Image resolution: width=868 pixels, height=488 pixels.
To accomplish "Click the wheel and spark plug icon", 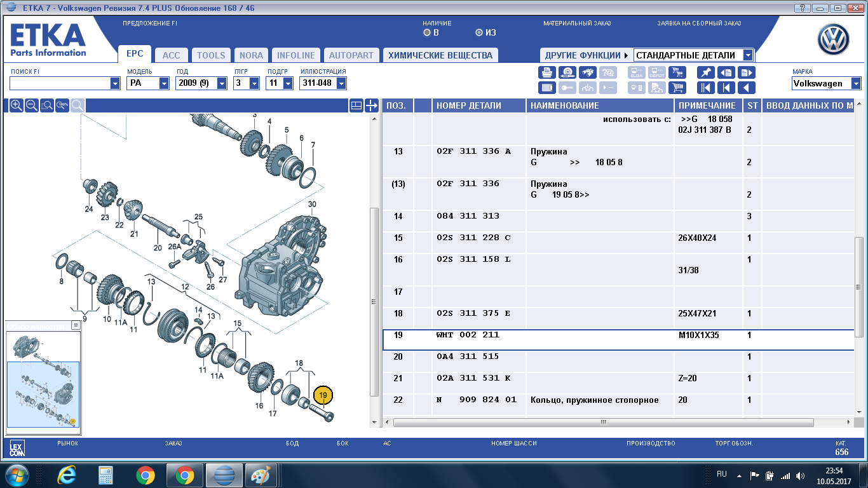I will click(x=569, y=72).
